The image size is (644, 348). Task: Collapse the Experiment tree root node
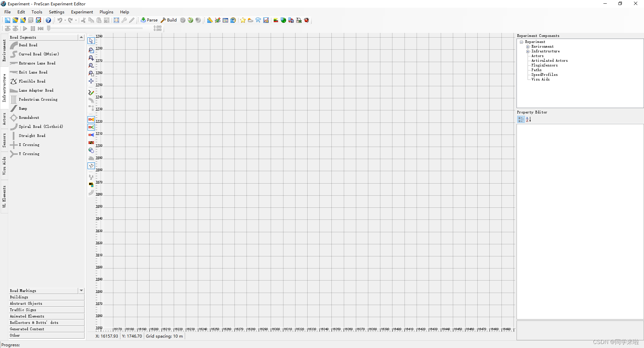(522, 42)
